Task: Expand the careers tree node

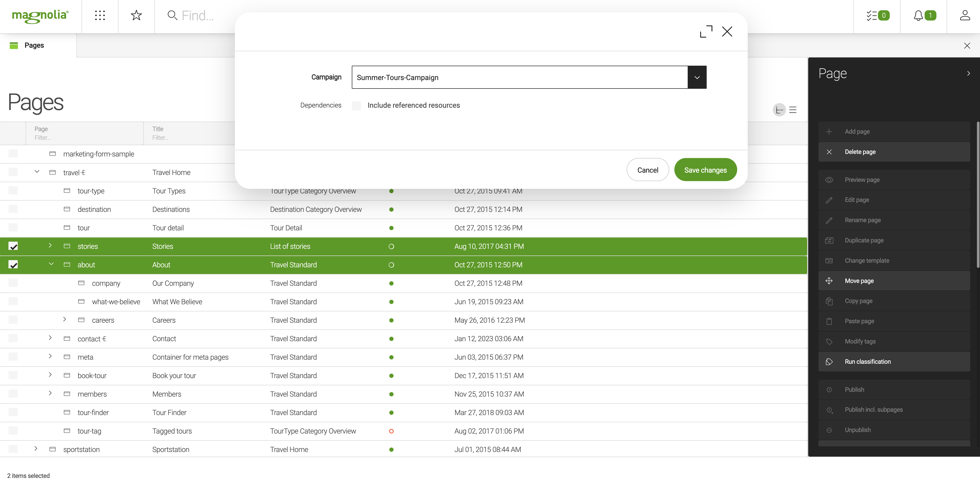Action: coord(64,319)
